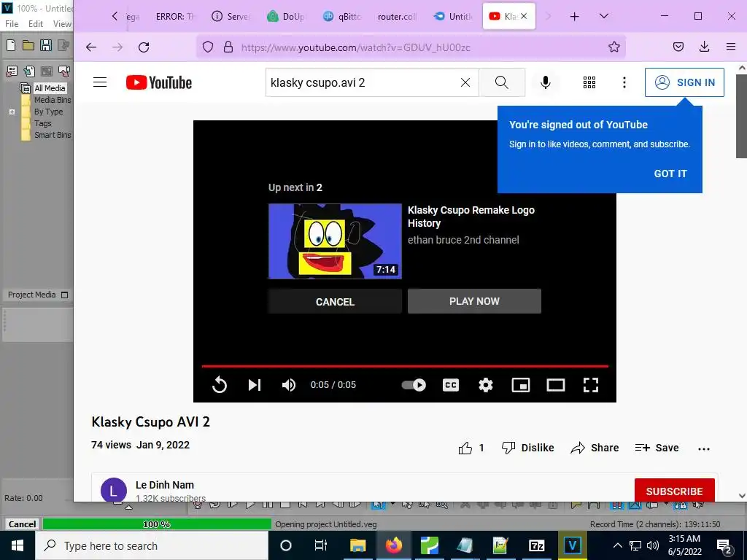The height and width of the screenshot is (560, 747).
Task: Click Play Now for next video
Action: pos(474,301)
